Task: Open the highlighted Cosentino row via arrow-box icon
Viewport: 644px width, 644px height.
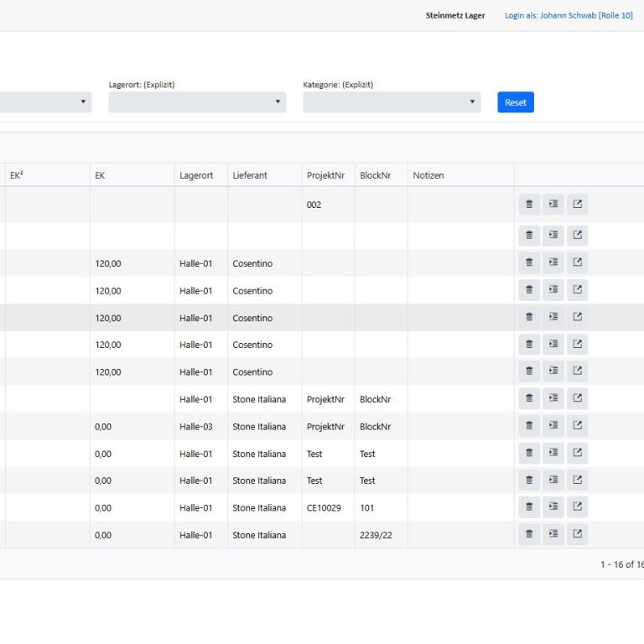Action: pyautogui.click(x=578, y=317)
